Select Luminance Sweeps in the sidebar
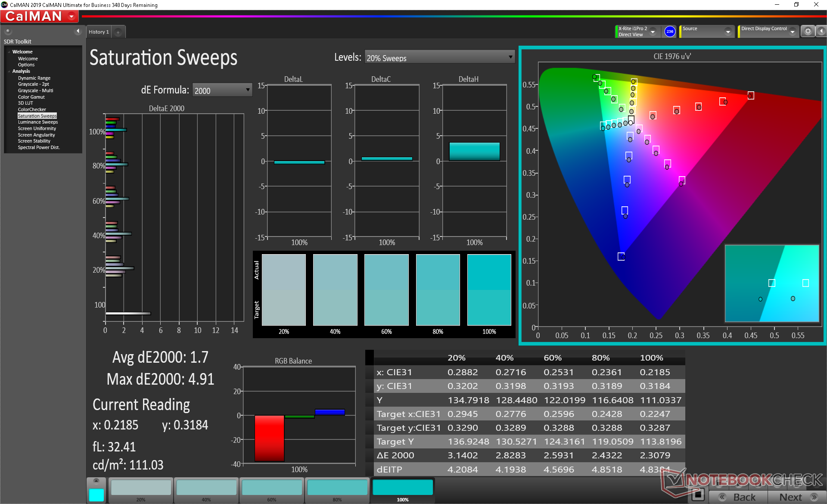Image resolution: width=827 pixels, height=504 pixels. coord(37,122)
